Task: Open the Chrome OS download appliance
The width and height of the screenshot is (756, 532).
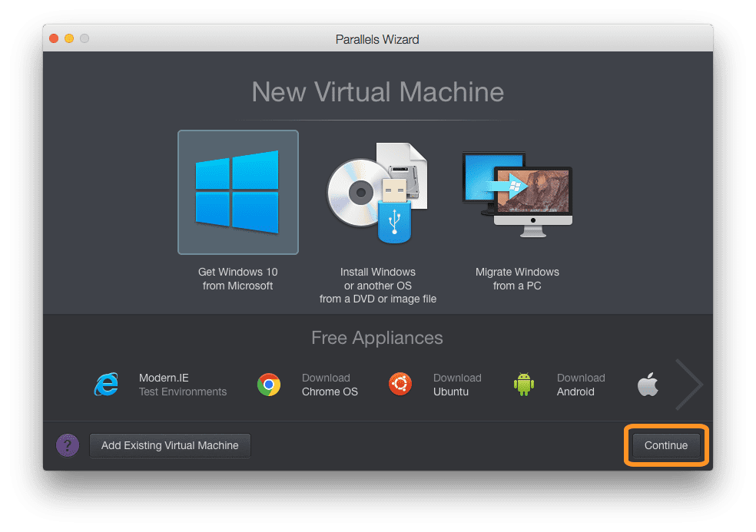Action: 269,384
